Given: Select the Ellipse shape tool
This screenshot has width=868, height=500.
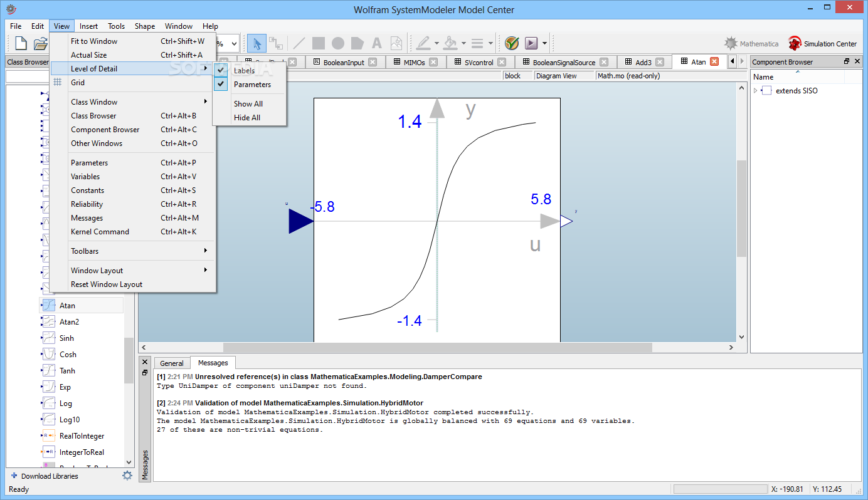Looking at the screenshot, I should (338, 43).
